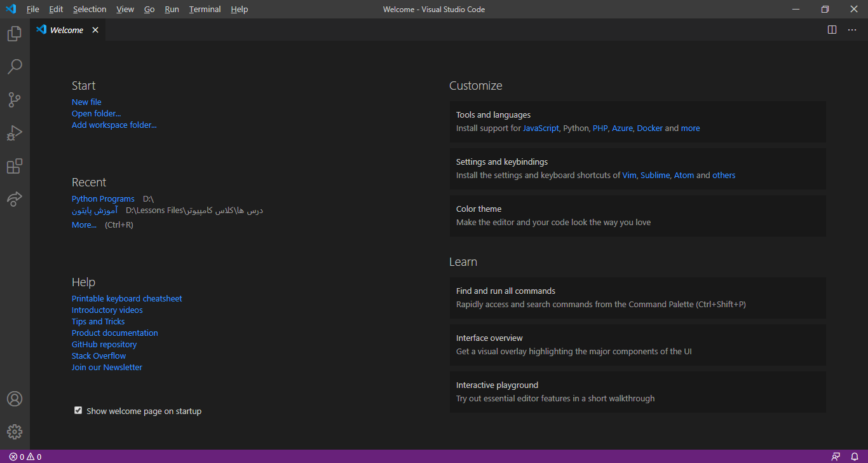Show errors and warnings in status bar
This screenshot has width=868, height=463.
tap(25, 457)
